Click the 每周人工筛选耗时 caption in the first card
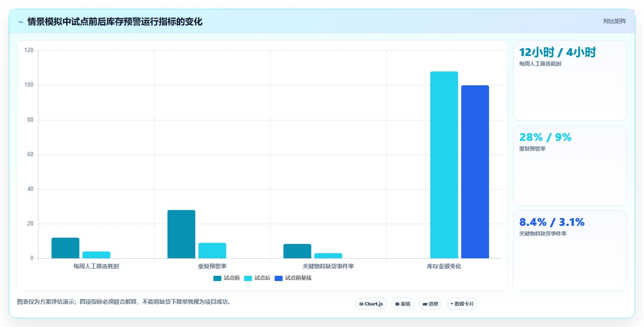Image resolution: width=644 pixels, height=327 pixels. 540,63
